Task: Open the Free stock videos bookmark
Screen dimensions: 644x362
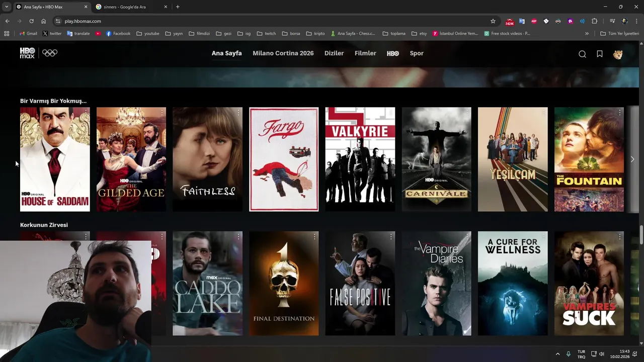Action: [507, 34]
